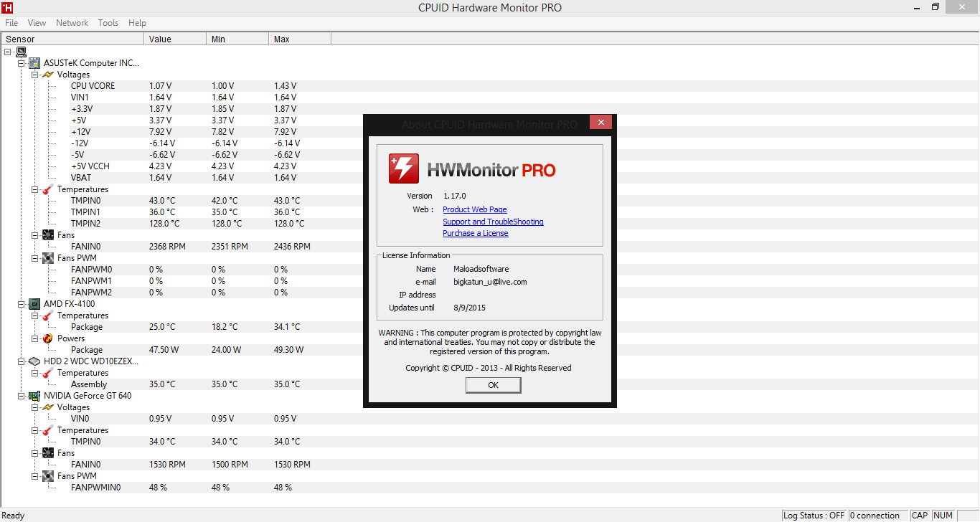The height and width of the screenshot is (522, 980).
Task: Open the View menu
Action: 37,23
